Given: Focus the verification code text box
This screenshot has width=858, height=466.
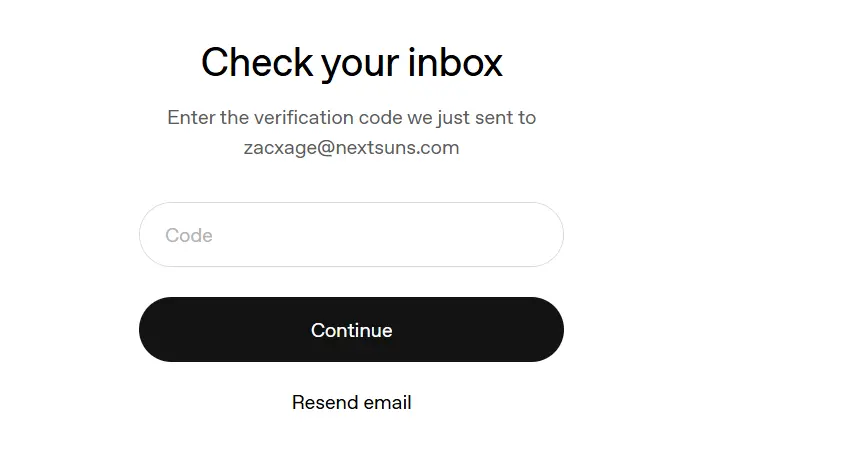Looking at the screenshot, I should [x=351, y=235].
